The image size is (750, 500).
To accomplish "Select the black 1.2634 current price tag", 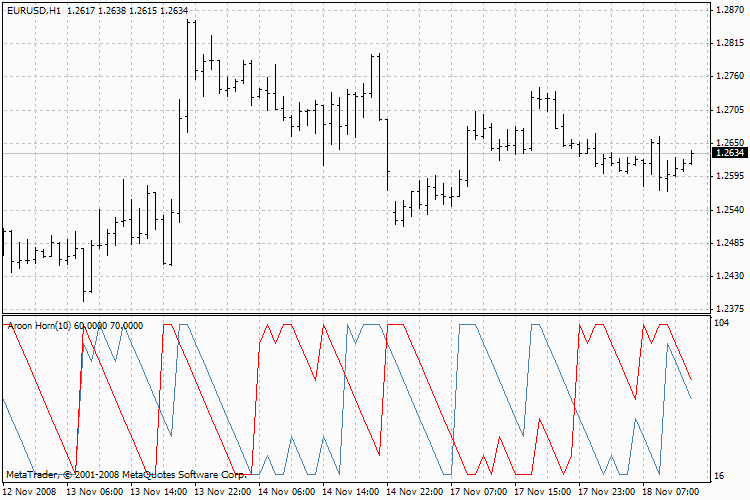I will pos(729,153).
